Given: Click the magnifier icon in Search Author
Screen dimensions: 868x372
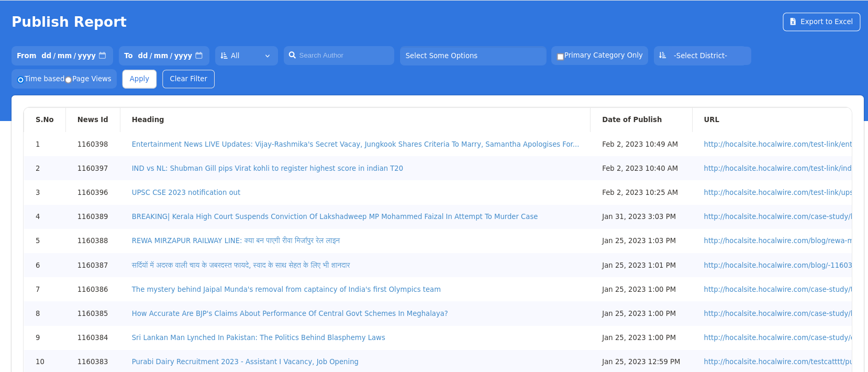Looking at the screenshot, I should coord(293,55).
